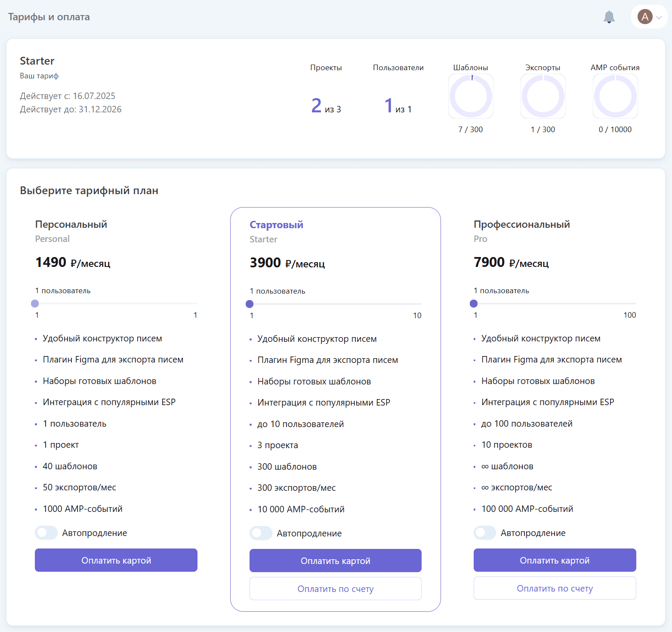This screenshot has width=672, height=632.
Task: Expand the account dropdown chevron
Action: [659, 18]
